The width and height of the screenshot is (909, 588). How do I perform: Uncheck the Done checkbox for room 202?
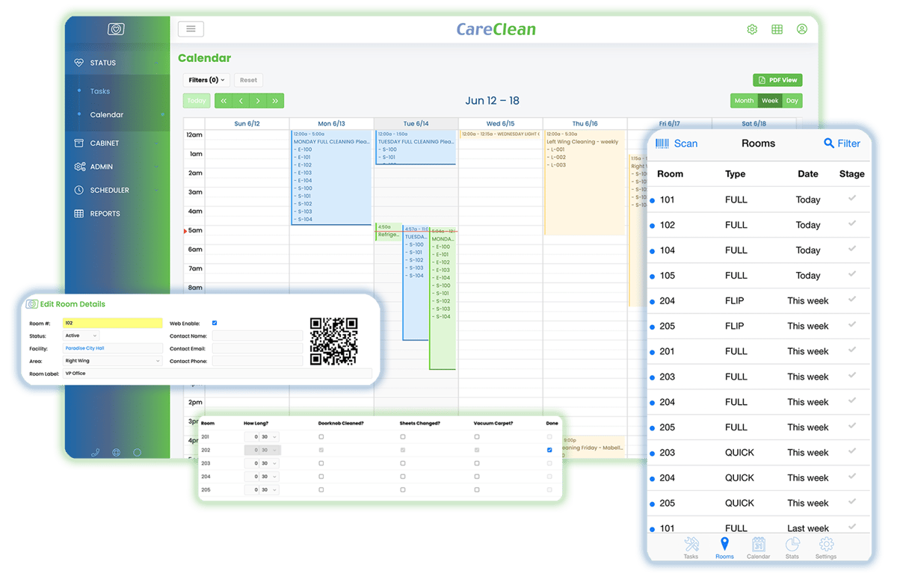click(x=549, y=451)
